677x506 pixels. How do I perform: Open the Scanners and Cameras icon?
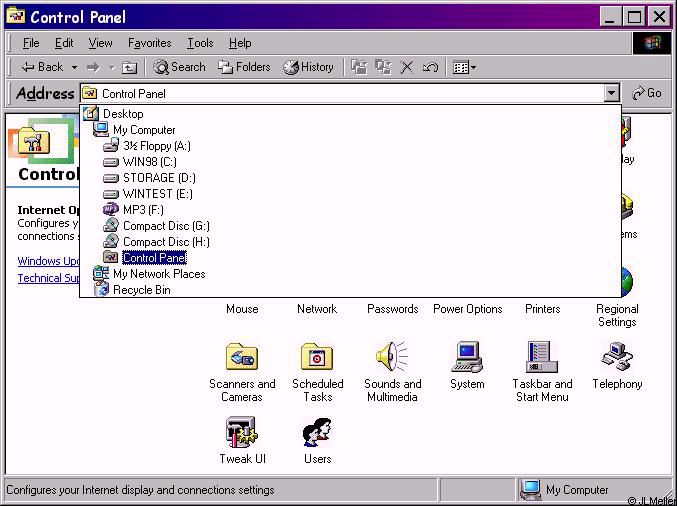click(x=242, y=357)
